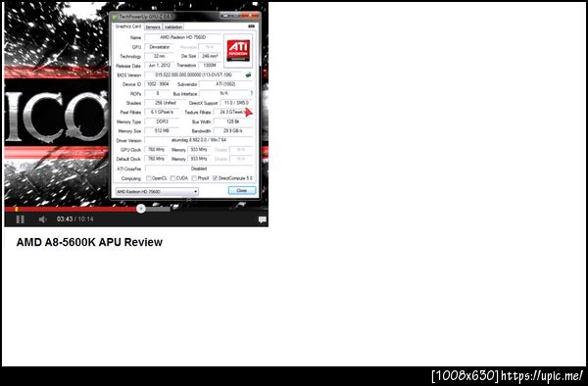The width and height of the screenshot is (588, 386).
Task: Click the GPU field showing Devastator
Action: (160, 47)
